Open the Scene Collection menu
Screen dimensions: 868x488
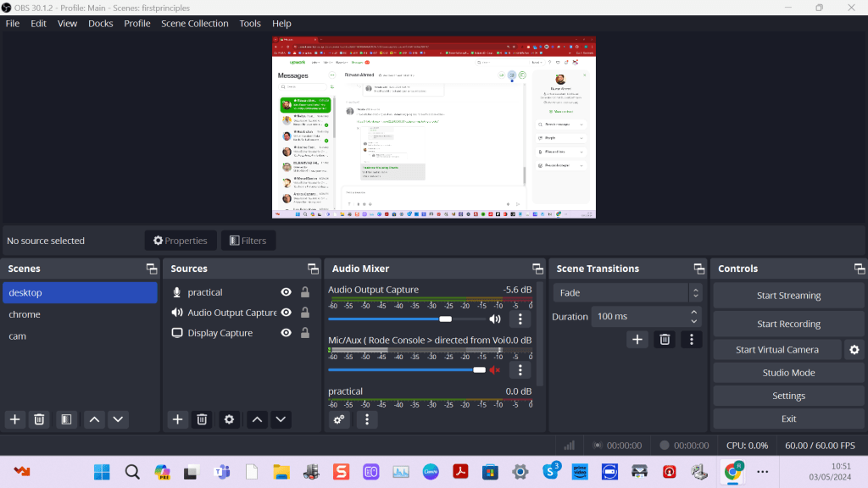194,23
